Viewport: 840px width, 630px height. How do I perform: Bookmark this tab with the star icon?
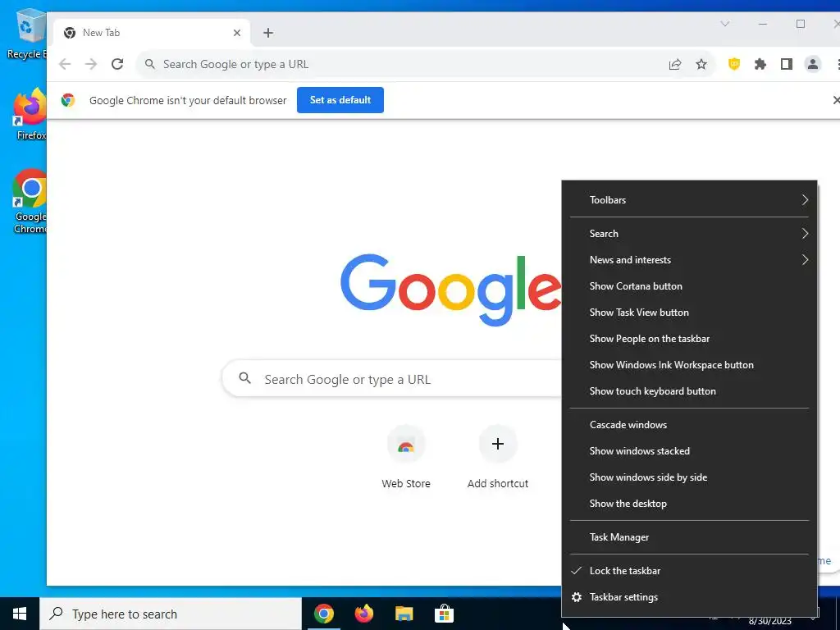pyautogui.click(x=701, y=64)
